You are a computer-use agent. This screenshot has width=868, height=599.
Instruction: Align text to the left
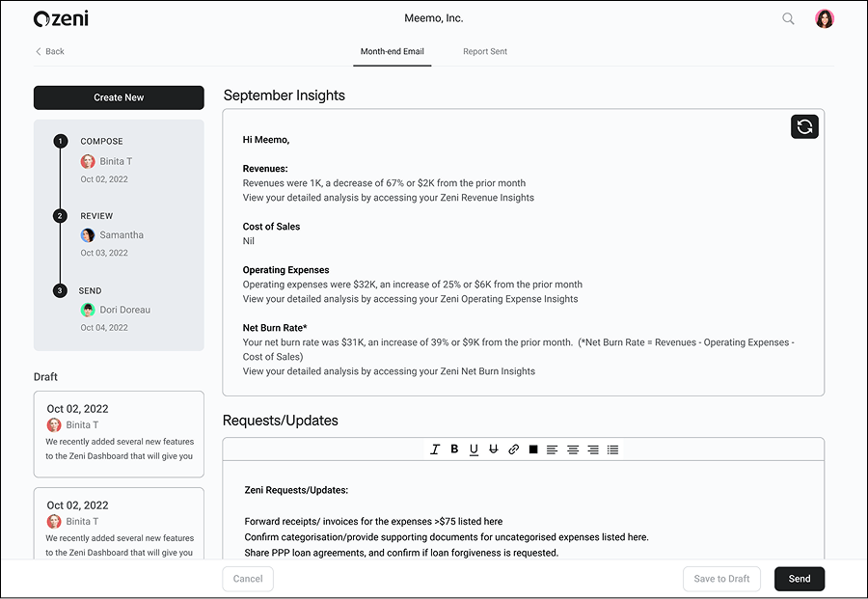[x=553, y=449]
